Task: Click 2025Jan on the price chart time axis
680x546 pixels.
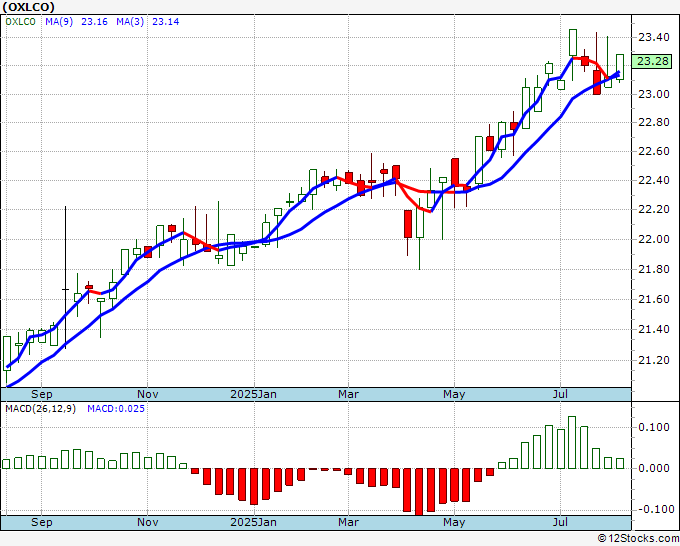Action: pos(253,394)
